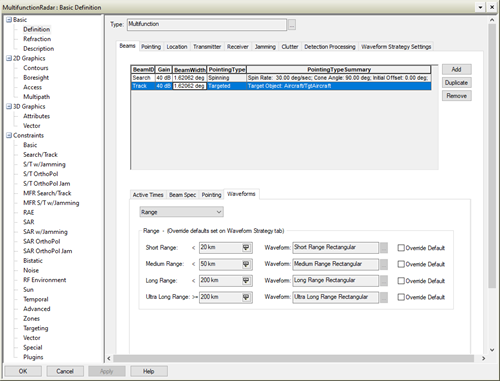Open Waveform Strategy Settings tab

(396, 47)
